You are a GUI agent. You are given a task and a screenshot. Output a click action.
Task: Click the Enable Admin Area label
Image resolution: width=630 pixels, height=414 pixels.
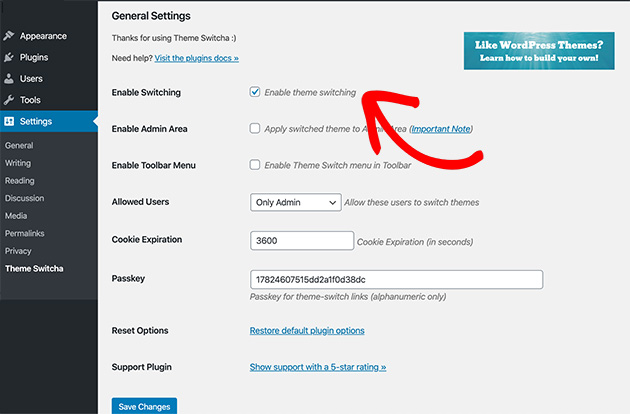[x=149, y=129]
